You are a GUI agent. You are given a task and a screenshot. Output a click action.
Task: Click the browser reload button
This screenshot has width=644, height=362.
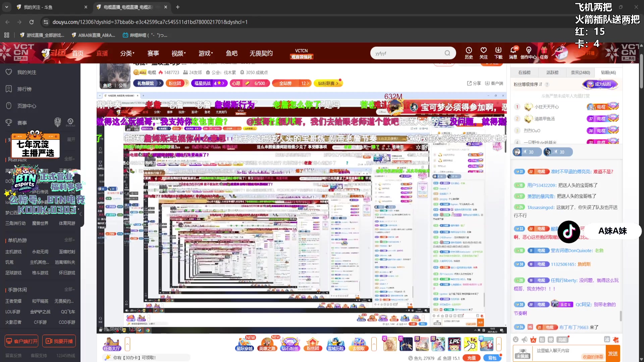tap(32, 22)
